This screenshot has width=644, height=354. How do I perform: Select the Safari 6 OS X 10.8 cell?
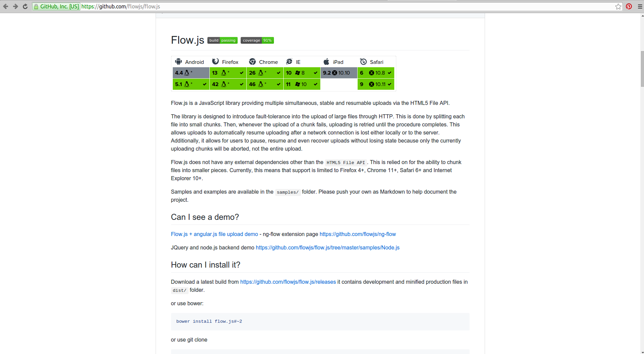pyautogui.click(x=376, y=73)
